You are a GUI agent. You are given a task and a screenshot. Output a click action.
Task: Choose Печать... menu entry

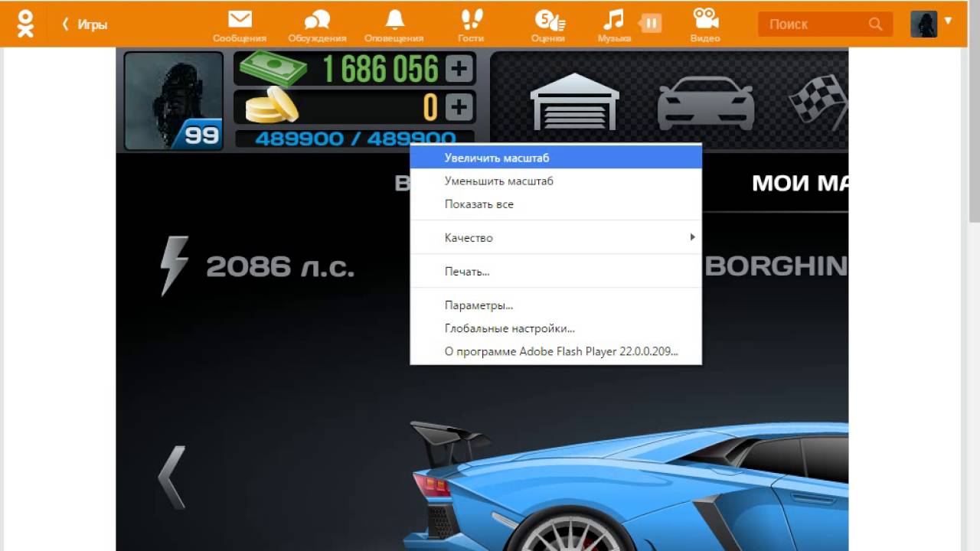point(557,272)
